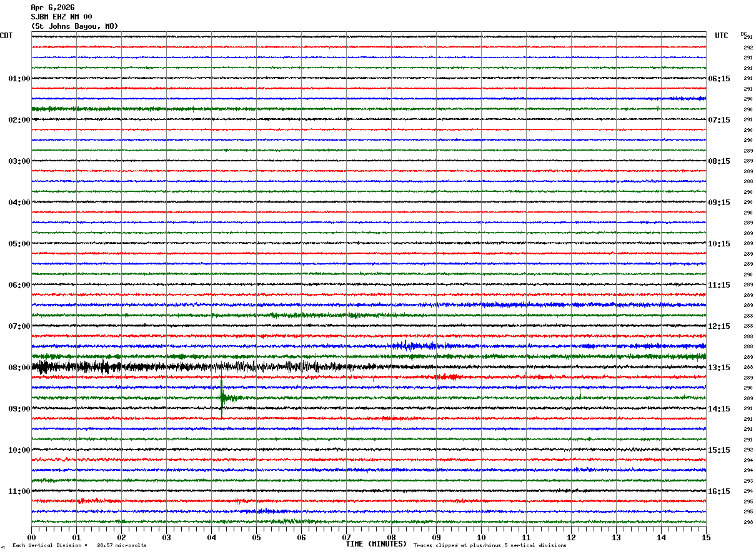
Task: Click minute 14 on the bottom axis
Action: (x=661, y=537)
